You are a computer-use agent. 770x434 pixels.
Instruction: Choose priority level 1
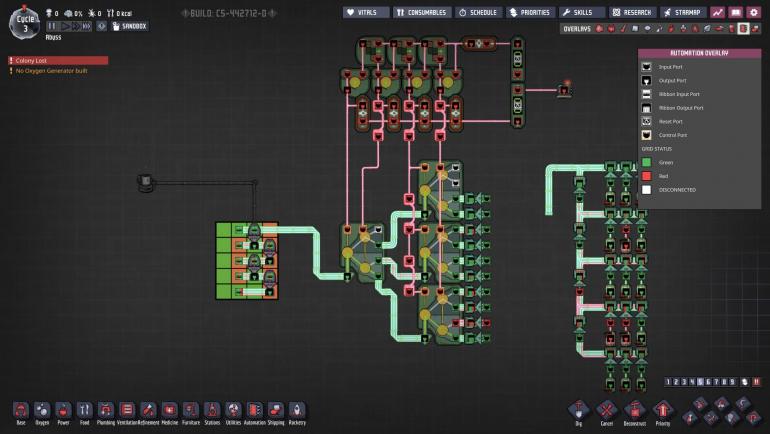pos(668,381)
